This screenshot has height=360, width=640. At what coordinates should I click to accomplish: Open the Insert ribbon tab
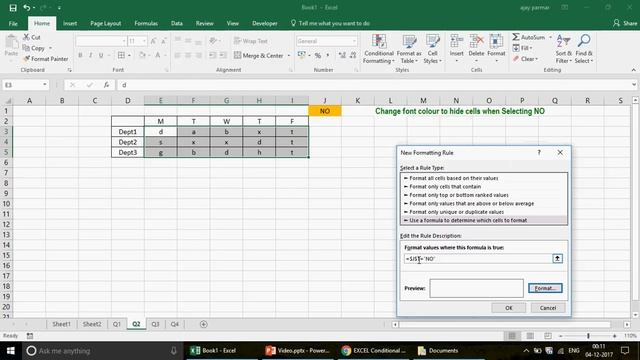click(x=70, y=24)
